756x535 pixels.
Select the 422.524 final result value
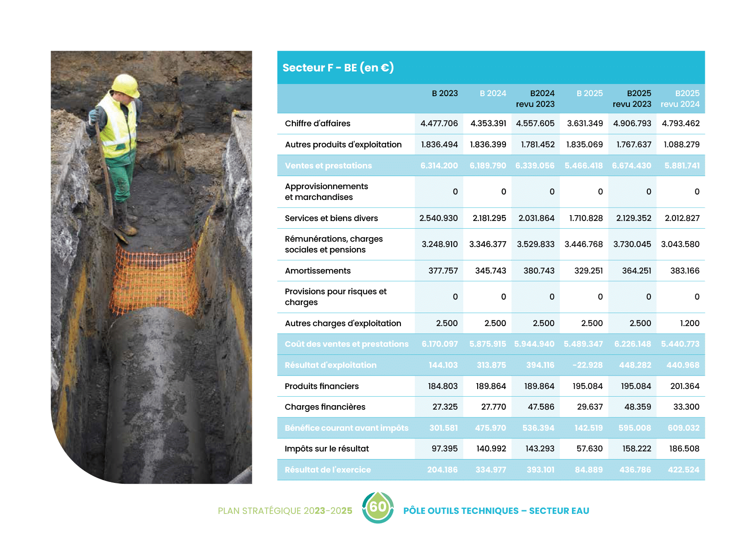click(683, 470)
